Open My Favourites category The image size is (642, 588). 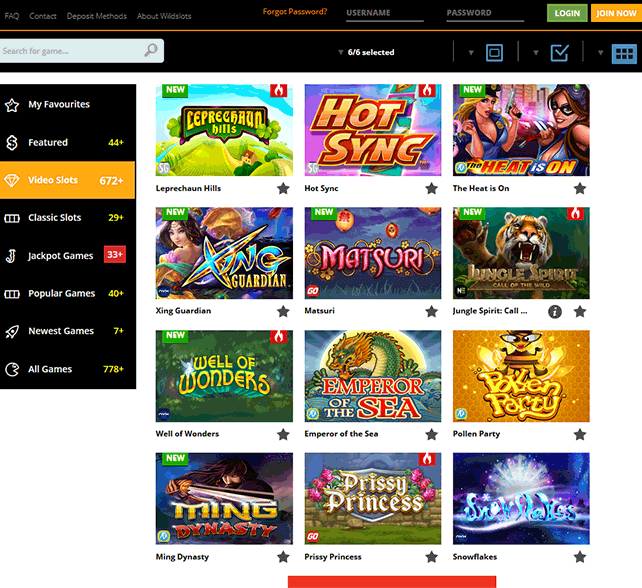point(68,104)
